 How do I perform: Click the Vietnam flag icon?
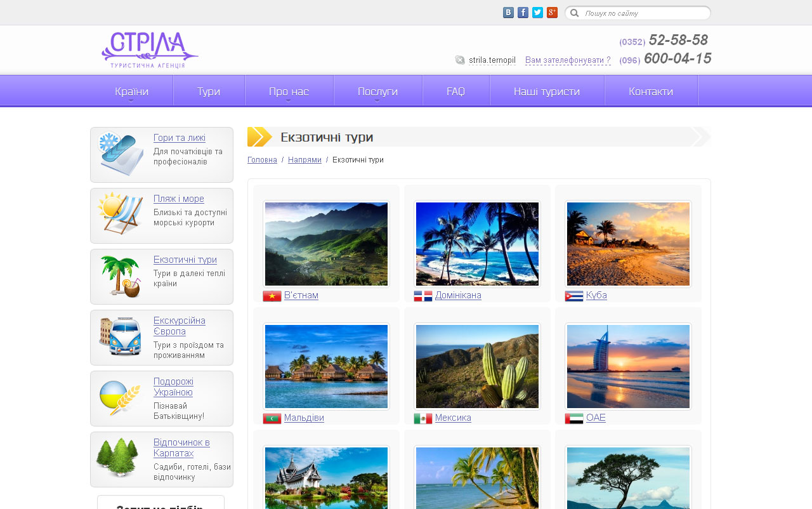[272, 296]
